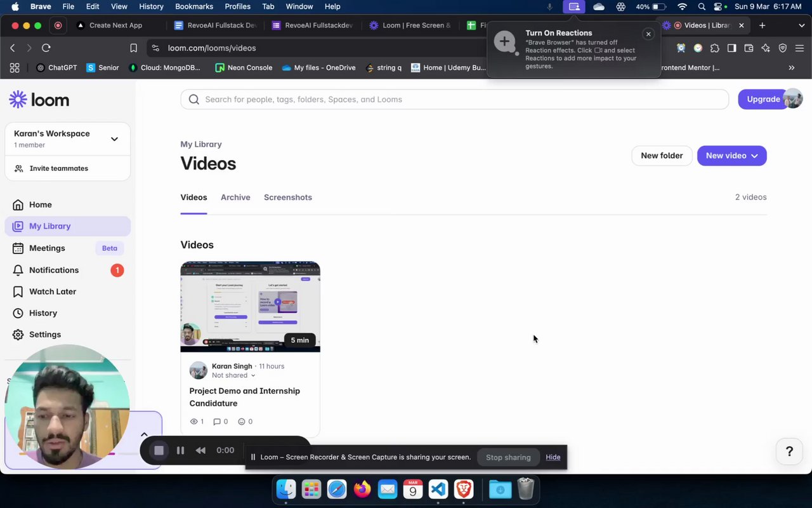Open the Neon Console bookmark
Screen dimensions: 812x508
[244, 67]
